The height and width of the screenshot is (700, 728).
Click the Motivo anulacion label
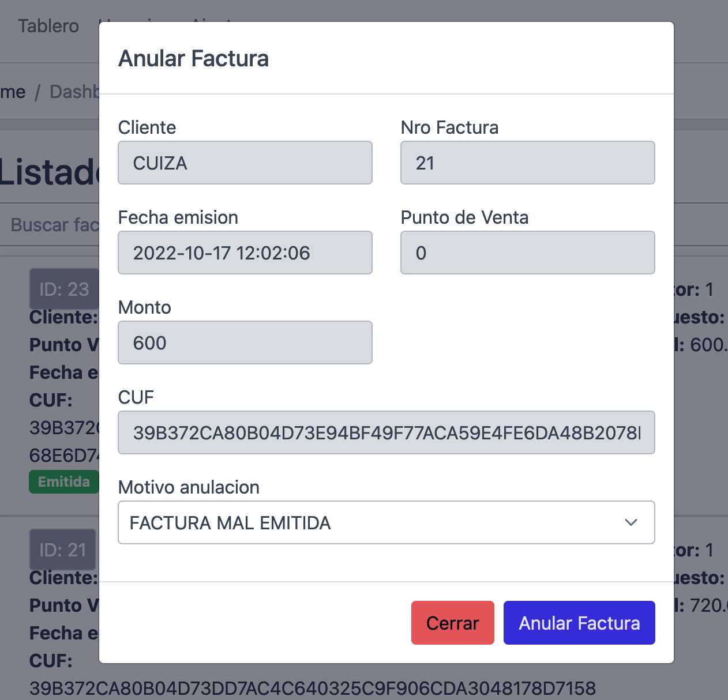click(x=189, y=487)
